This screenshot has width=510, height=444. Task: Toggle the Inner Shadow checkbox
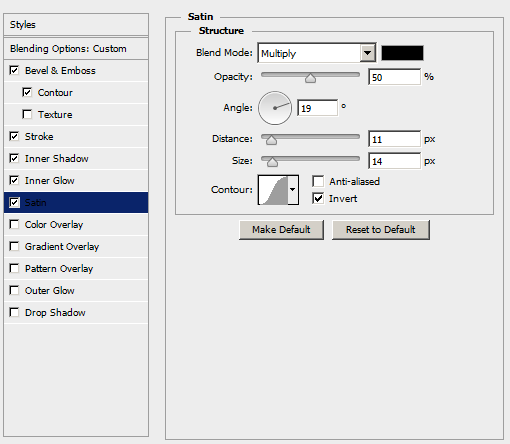point(14,158)
